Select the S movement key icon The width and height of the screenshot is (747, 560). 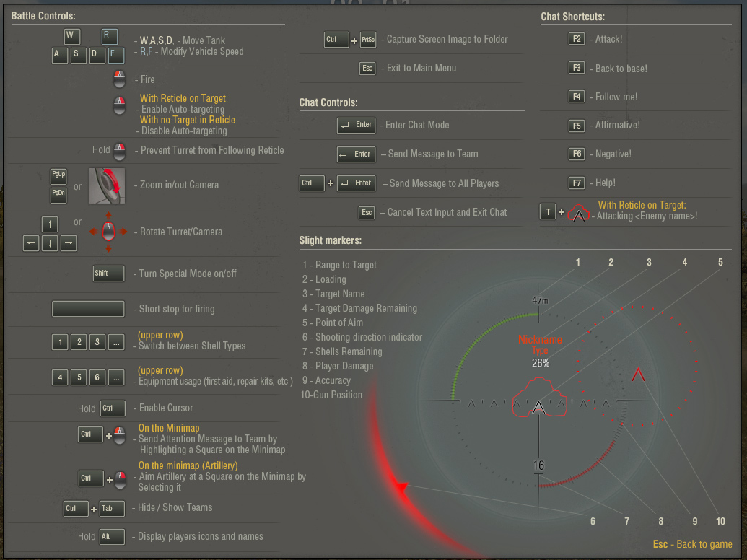(x=78, y=56)
